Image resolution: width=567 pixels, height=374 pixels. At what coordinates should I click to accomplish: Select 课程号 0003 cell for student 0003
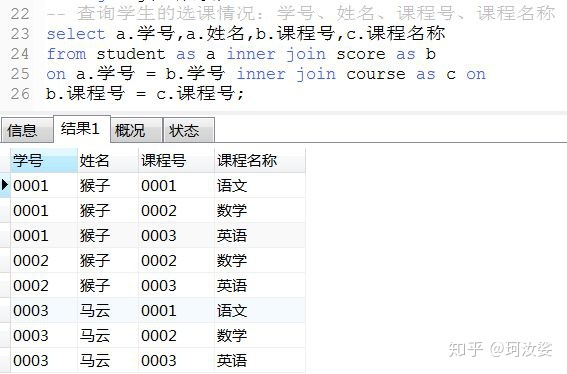pyautogui.click(x=176, y=360)
